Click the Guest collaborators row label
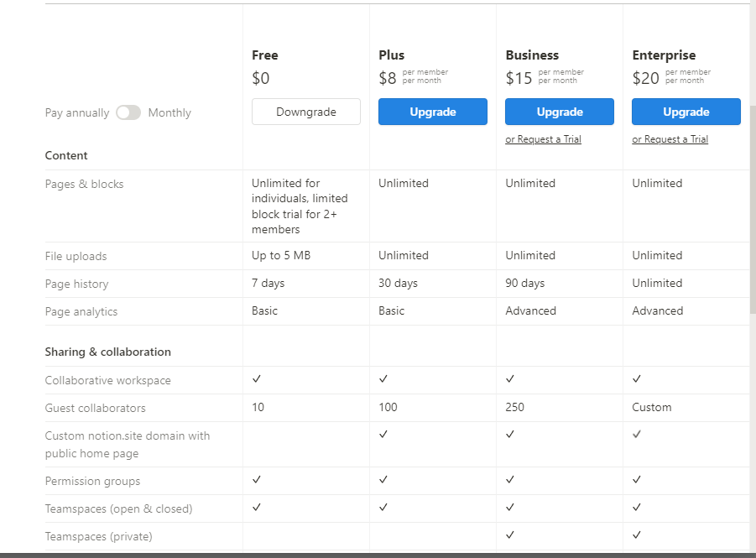The height and width of the screenshot is (558, 756). point(95,408)
